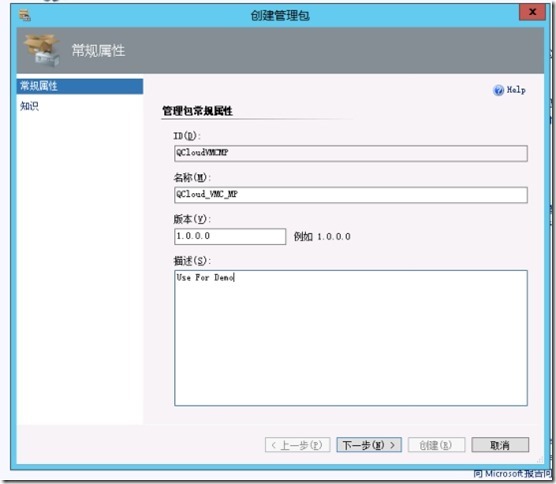Click the Microsoft report link behind dialog
This screenshot has width=556, height=484.
pos(512,474)
